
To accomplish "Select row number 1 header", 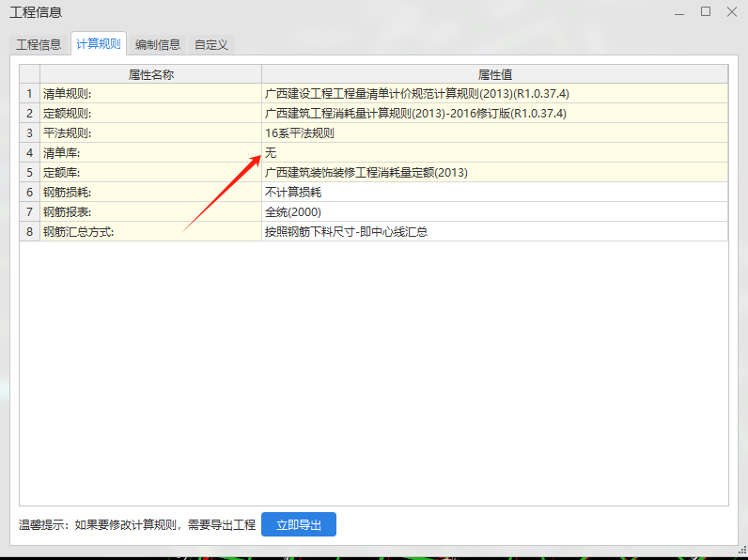I will point(29,94).
